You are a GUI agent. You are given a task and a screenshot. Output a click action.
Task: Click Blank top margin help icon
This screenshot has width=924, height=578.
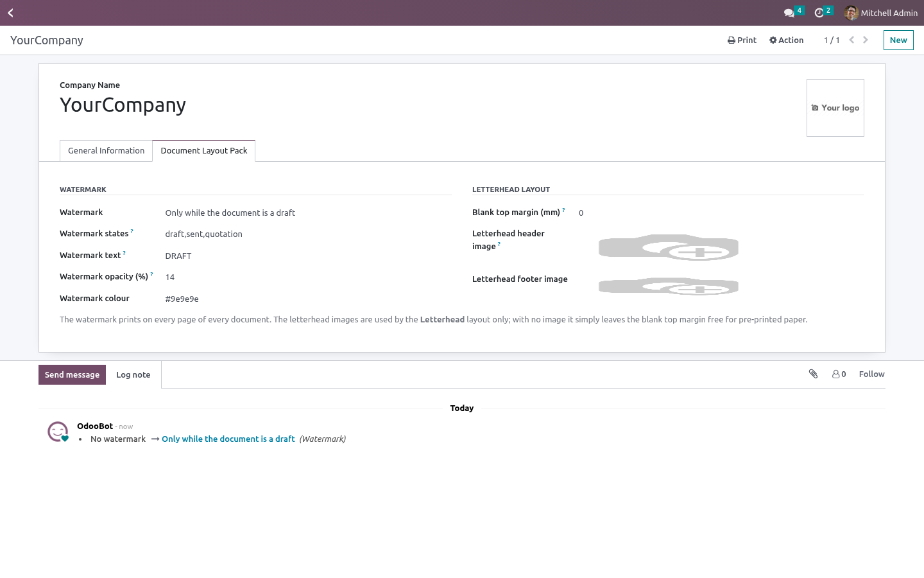(x=563, y=210)
